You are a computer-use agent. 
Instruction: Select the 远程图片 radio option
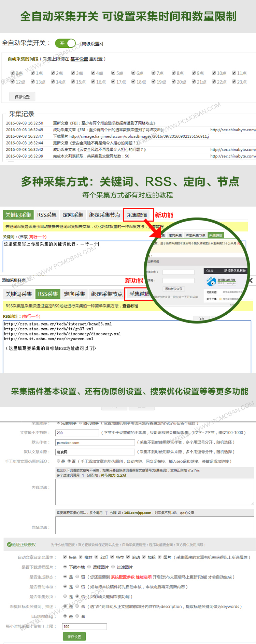[89, 567]
